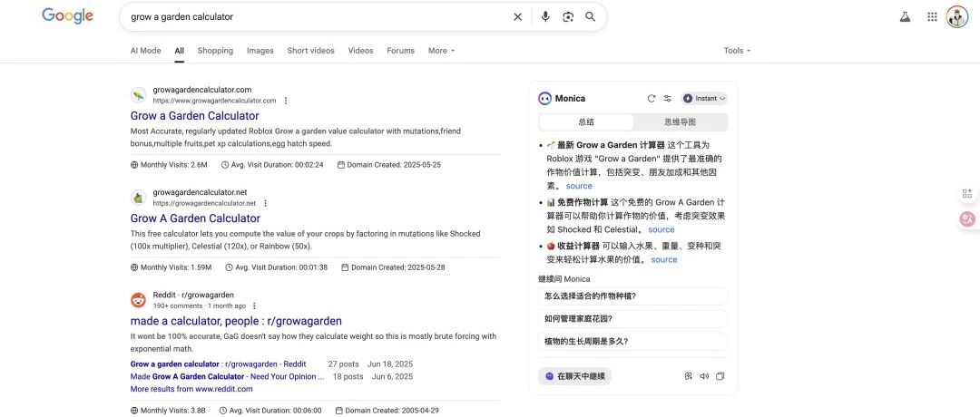
Task: Click More results from www.reddit.com
Action: point(191,389)
